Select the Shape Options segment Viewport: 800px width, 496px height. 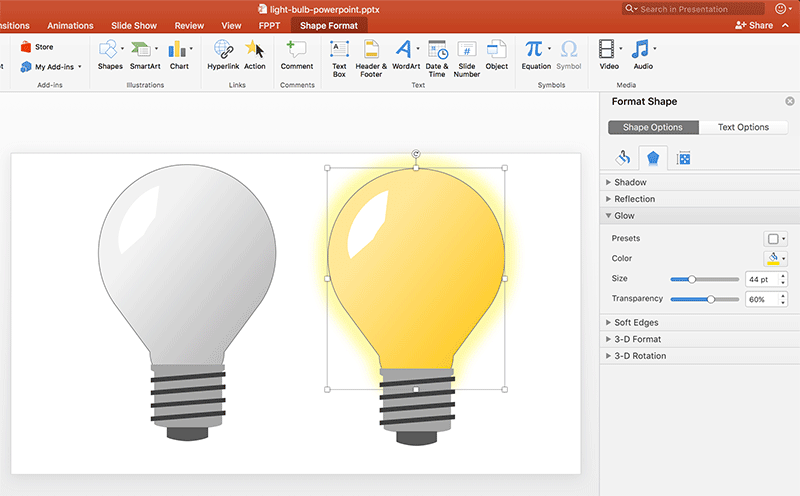click(653, 127)
